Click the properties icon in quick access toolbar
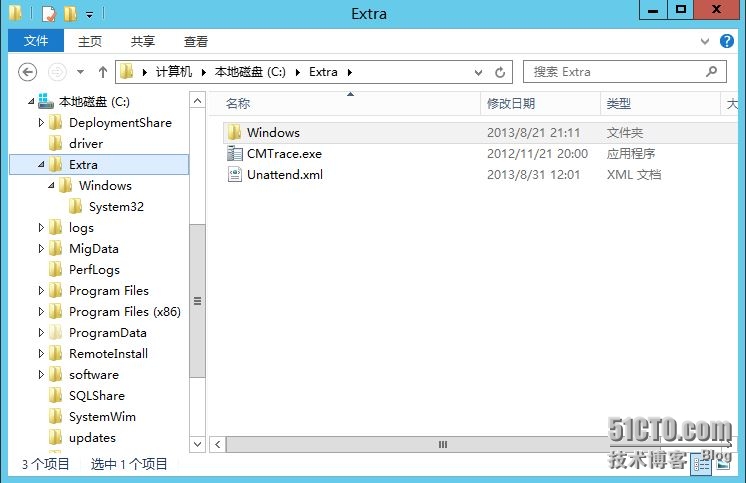 click(x=49, y=13)
